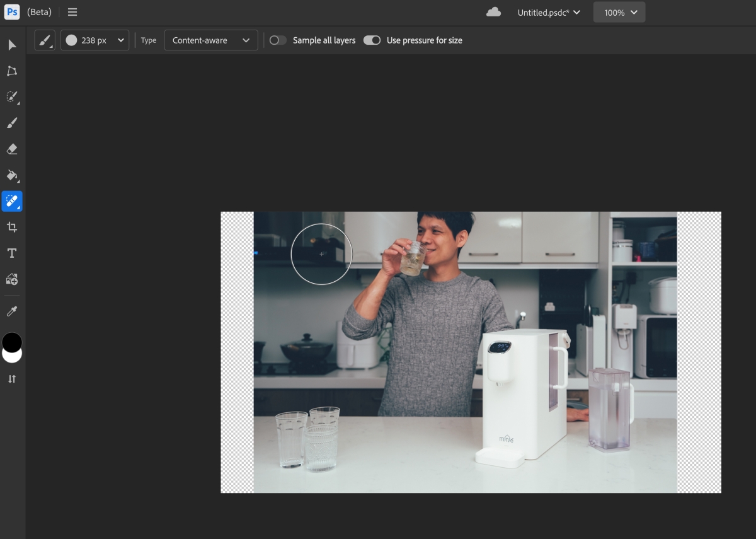Image resolution: width=756 pixels, height=539 pixels.
Task: Select the Eyedropper tool
Action: click(x=12, y=311)
